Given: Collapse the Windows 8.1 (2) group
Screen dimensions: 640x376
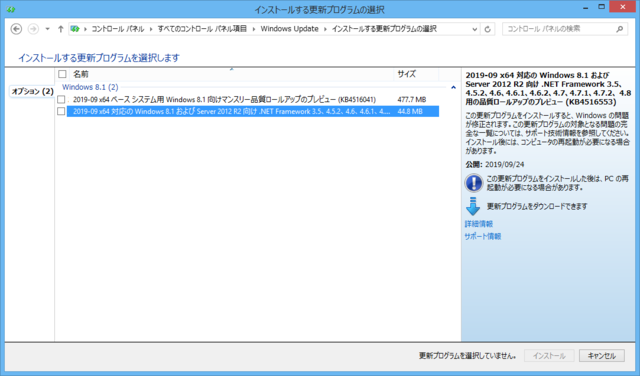Looking at the screenshot, I should pyautogui.click(x=453, y=87).
